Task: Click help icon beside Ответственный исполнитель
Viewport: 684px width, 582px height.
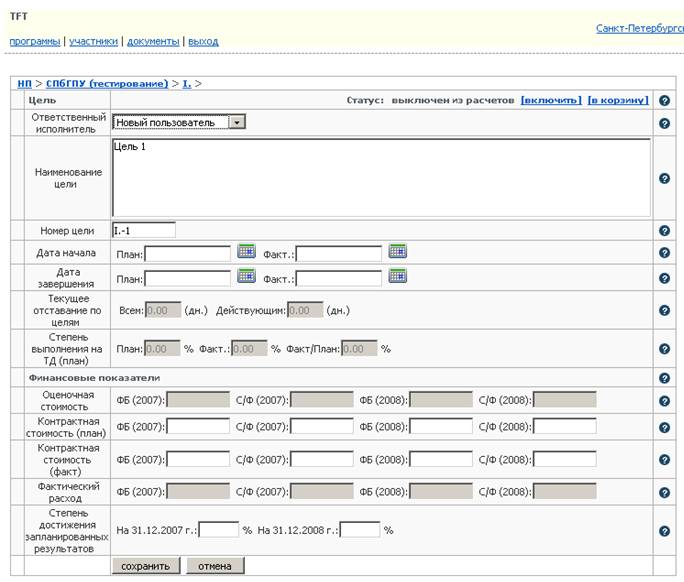Action: (664, 123)
